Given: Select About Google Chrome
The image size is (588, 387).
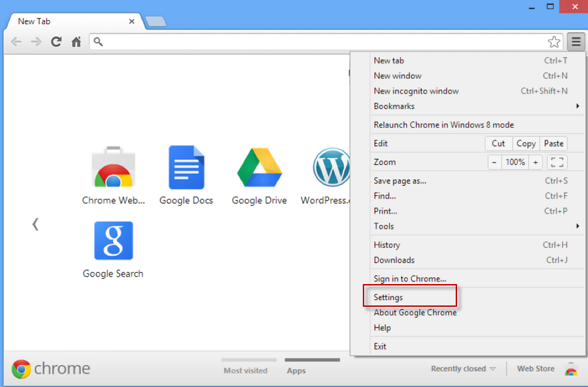Looking at the screenshot, I should point(476,312).
